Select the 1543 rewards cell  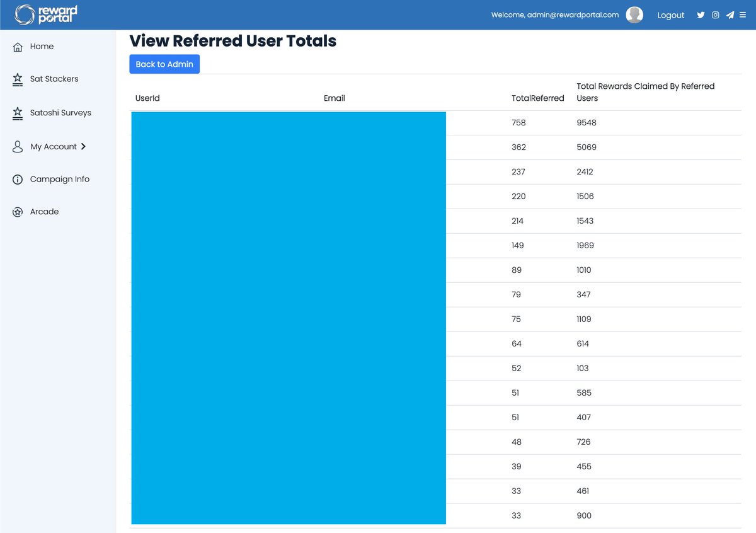(585, 221)
